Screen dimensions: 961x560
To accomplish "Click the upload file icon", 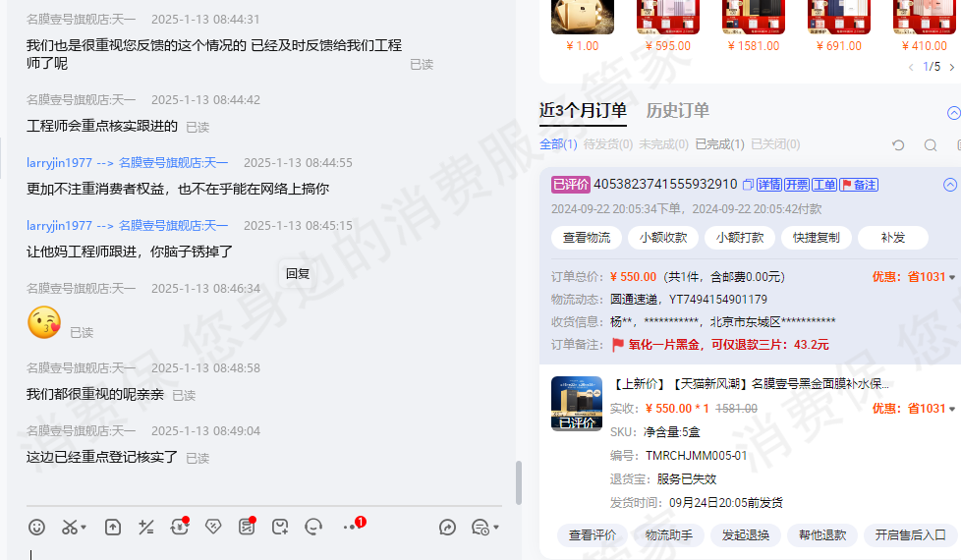I will point(113,527).
